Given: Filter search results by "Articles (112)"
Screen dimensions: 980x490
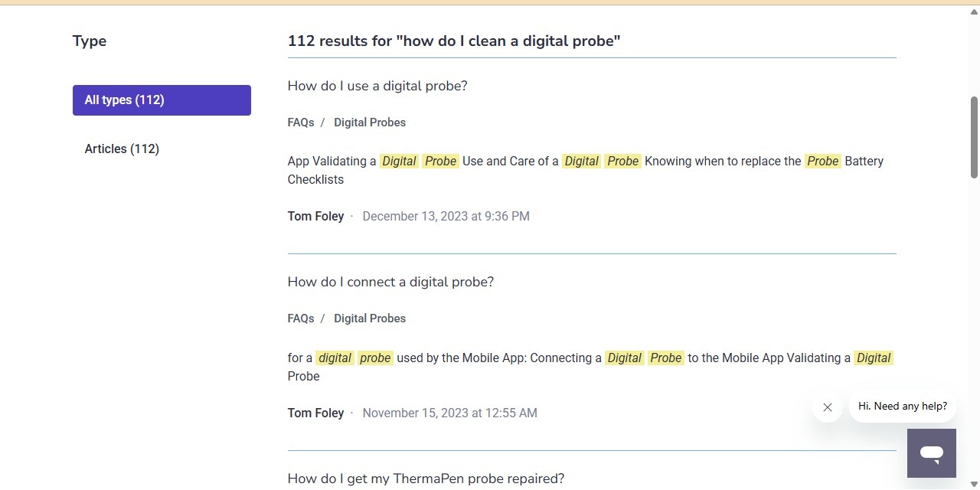Looking at the screenshot, I should tap(122, 149).
